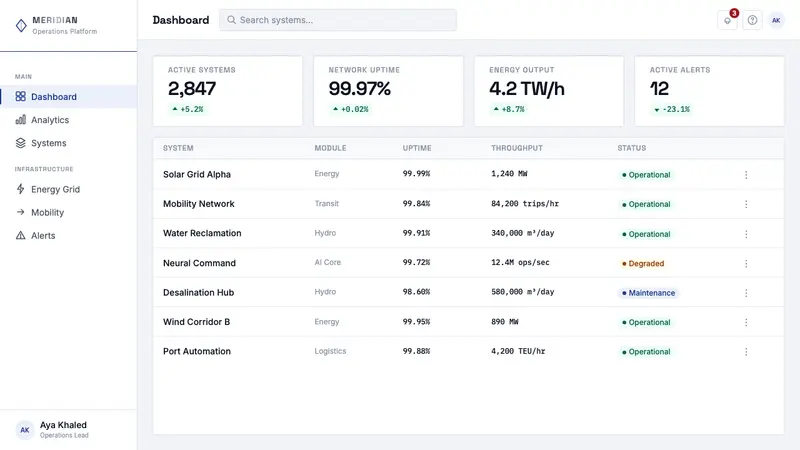
Task: Open the Active Alerts 12 card
Action: click(x=709, y=91)
